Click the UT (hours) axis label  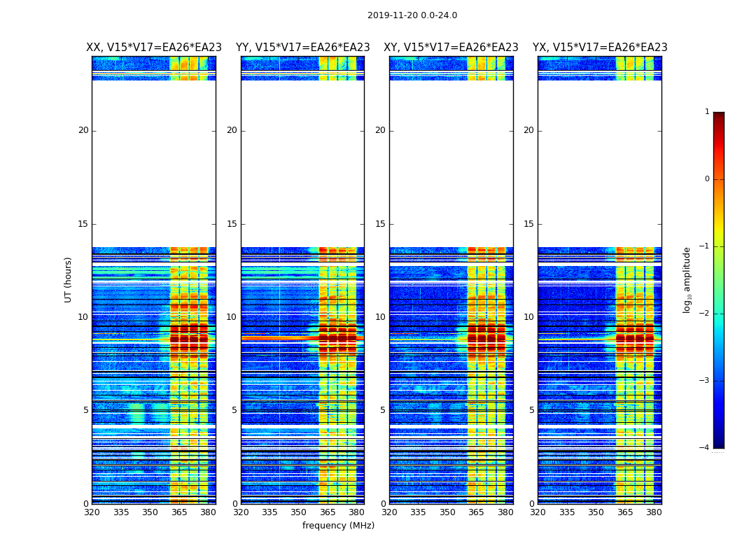click(68, 280)
